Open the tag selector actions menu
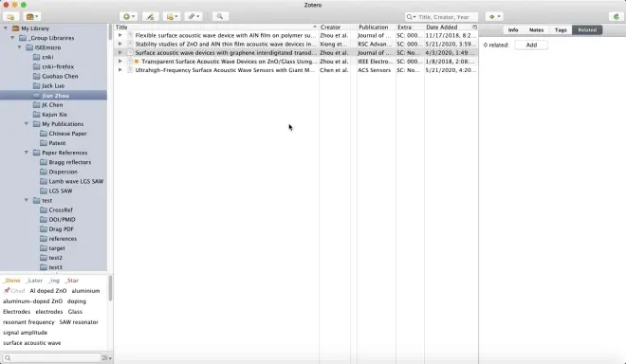Image resolution: width=626 pixels, height=364 pixels. tap(106, 358)
